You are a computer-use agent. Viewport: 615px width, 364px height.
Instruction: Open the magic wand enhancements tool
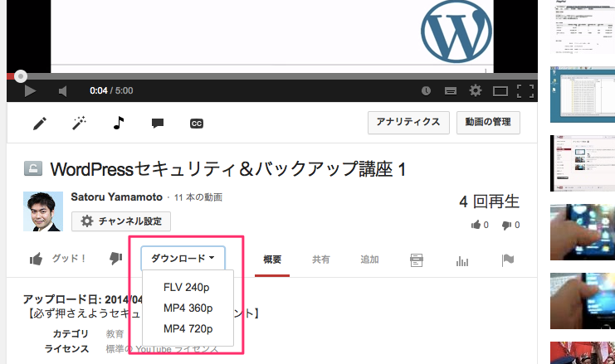79,123
